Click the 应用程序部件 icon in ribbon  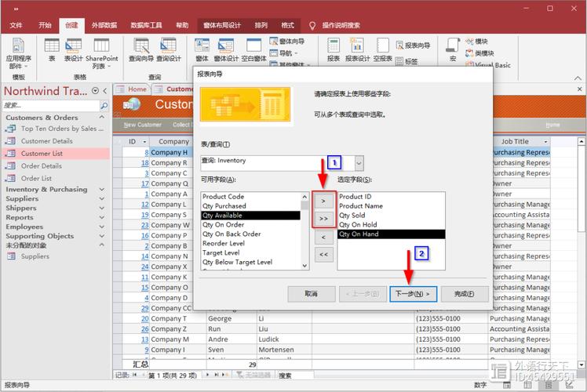(x=19, y=51)
